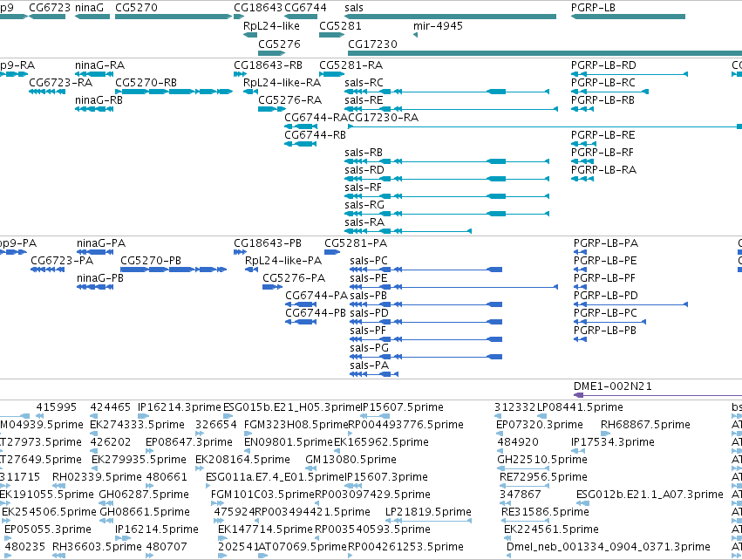Click the CG5281 gene label
This screenshot has height=560, width=742.
point(340,26)
